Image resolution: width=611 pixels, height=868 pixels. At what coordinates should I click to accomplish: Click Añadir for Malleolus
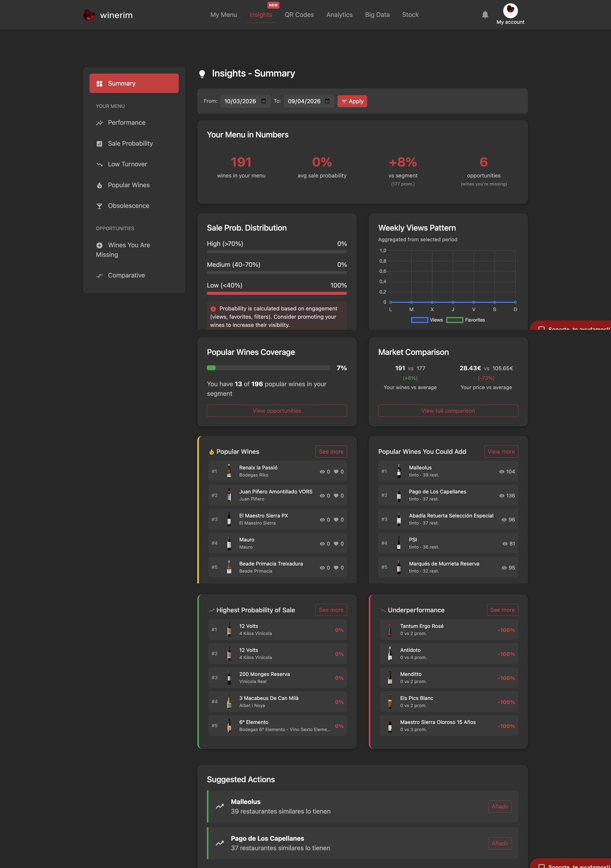click(500, 807)
